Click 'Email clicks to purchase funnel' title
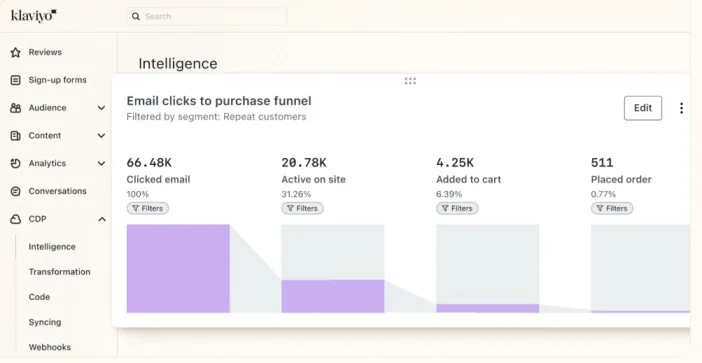 click(x=219, y=101)
